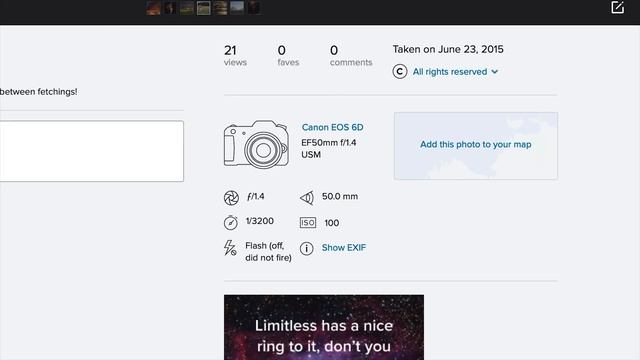The width and height of the screenshot is (640, 360).
Task: Click the 'between fetchings!' description text
Action: (x=39, y=92)
